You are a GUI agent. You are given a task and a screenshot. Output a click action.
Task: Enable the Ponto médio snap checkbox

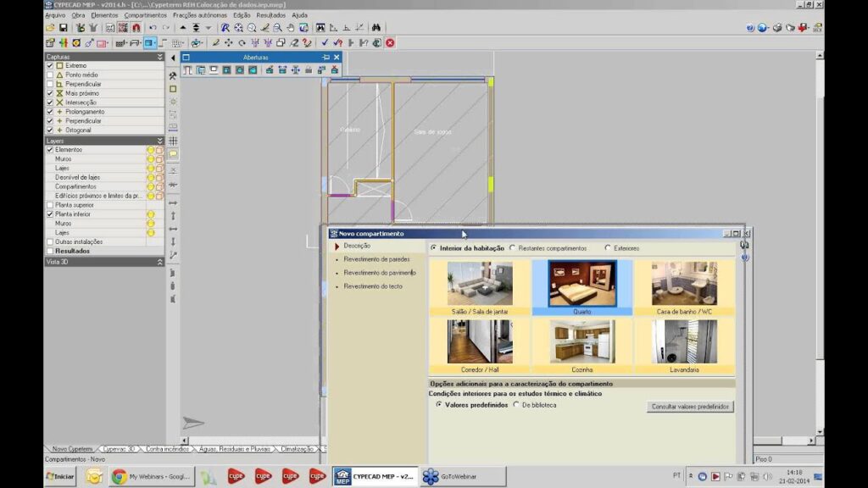50,75
